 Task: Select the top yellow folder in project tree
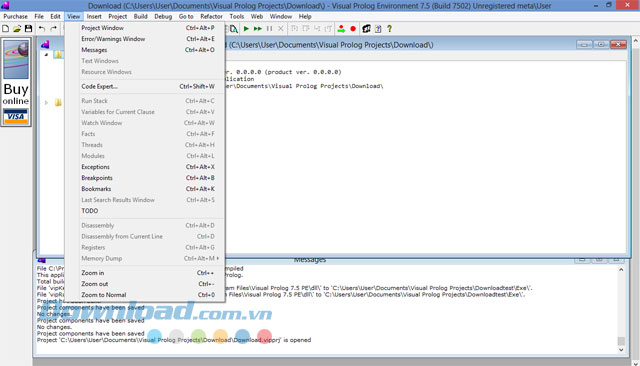[58, 54]
